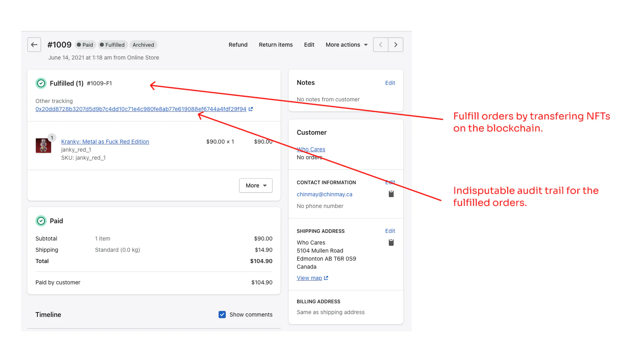Image resolution: width=644 pixels, height=362 pixels.
Task: Click the back arrow beside order #1009
Action: click(34, 45)
